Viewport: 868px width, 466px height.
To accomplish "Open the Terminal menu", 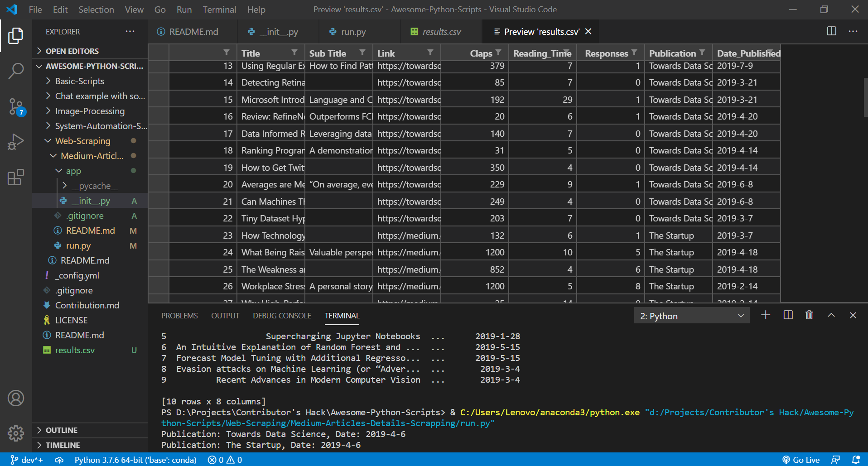I will pyautogui.click(x=219, y=10).
